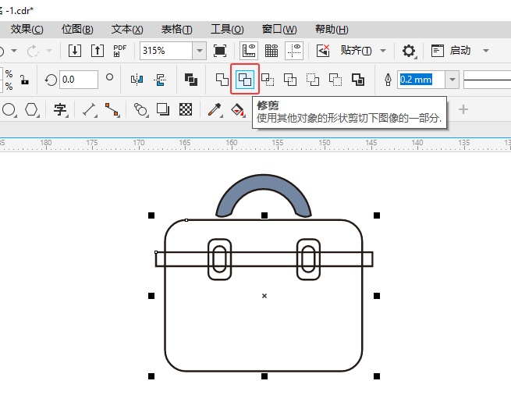Click the create boundary icon
Screen dimensions: 511x420
358,80
